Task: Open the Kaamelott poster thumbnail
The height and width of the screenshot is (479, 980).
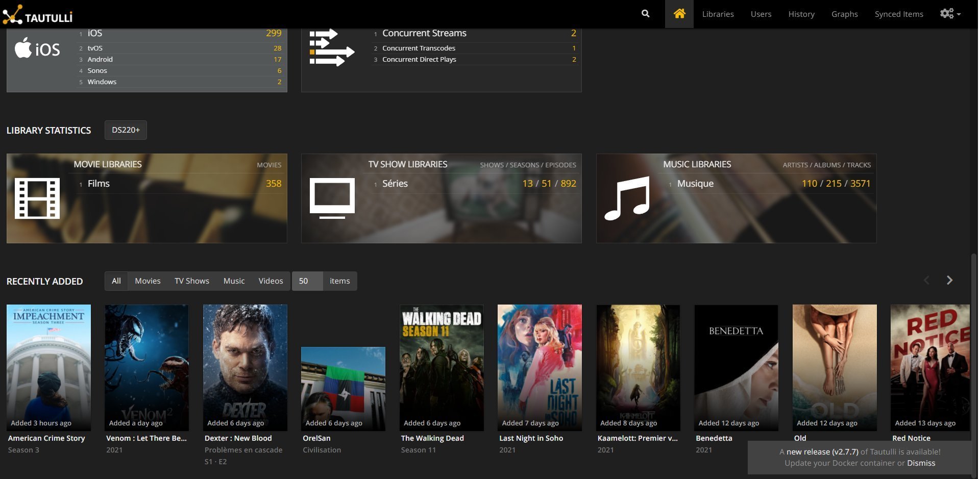Action: tap(638, 368)
